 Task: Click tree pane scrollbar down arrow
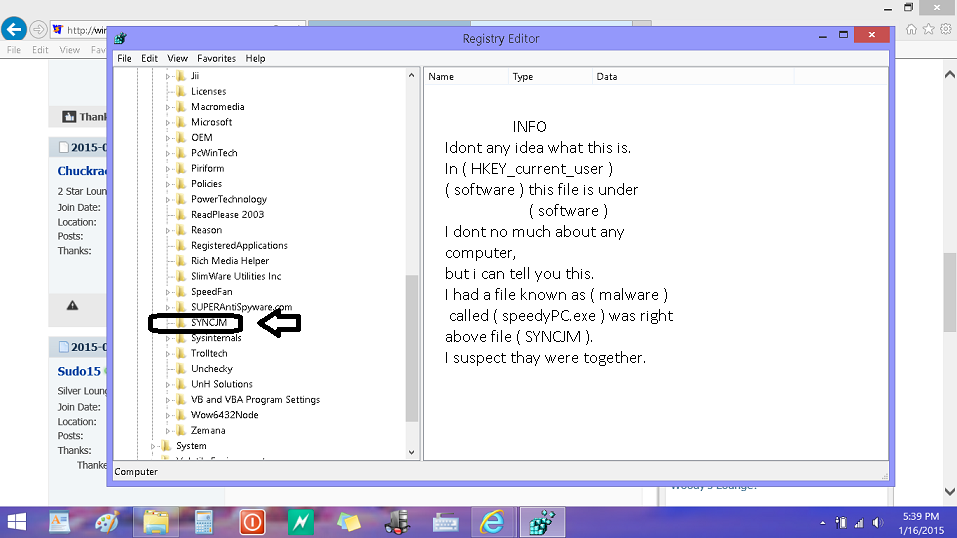click(x=411, y=453)
